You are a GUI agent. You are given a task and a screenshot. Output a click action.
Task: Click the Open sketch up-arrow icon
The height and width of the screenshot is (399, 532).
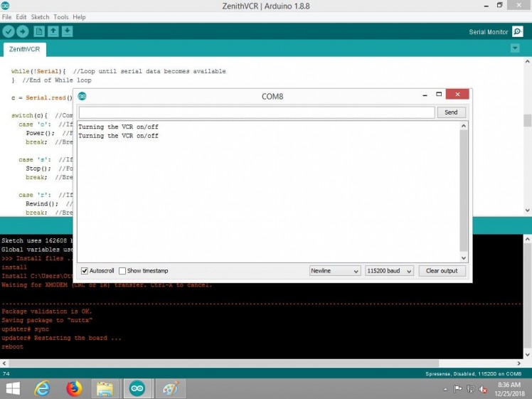click(x=53, y=31)
